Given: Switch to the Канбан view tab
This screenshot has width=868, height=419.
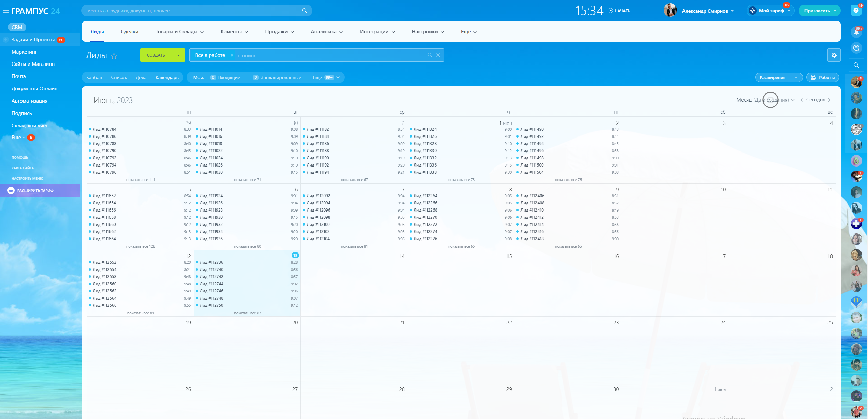Looking at the screenshot, I should 94,77.
